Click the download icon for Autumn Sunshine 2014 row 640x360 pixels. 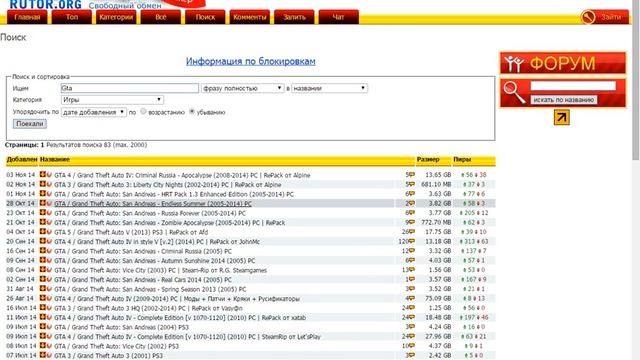[x=42, y=260]
